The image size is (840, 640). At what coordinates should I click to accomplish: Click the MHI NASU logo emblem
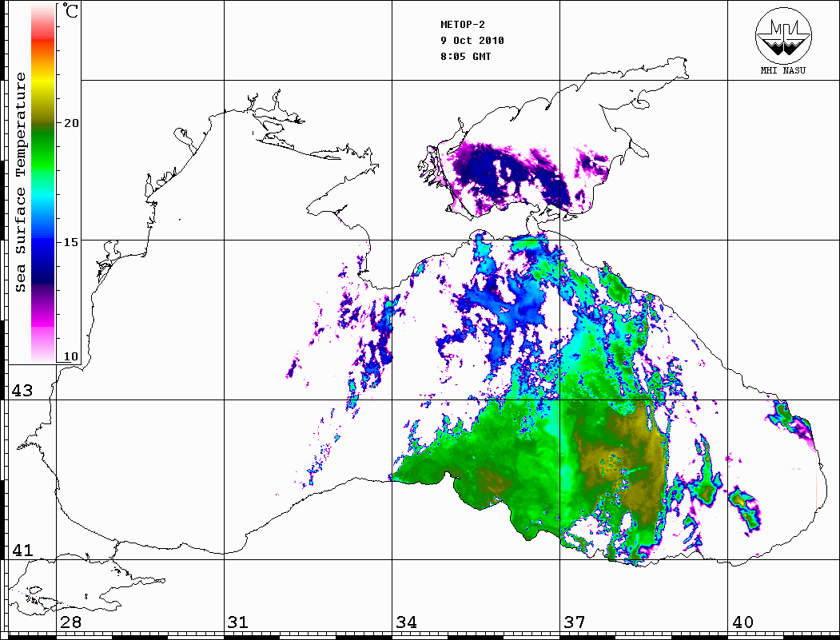click(784, 37)
